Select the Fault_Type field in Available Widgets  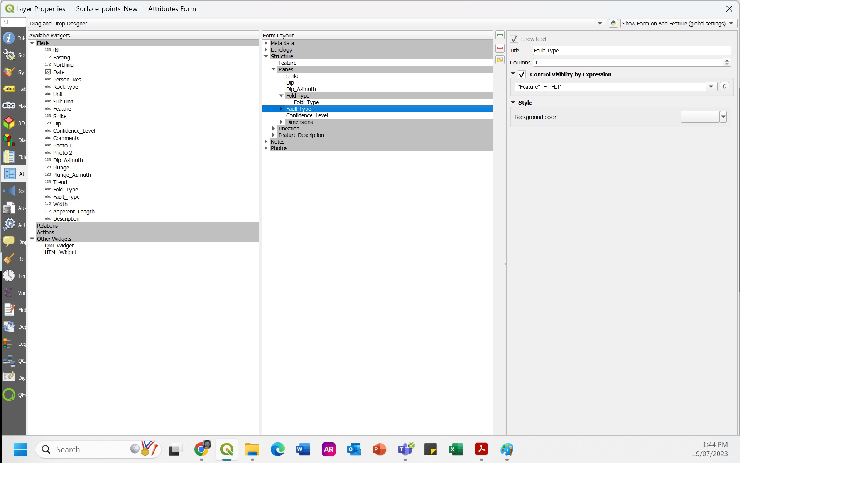66,197
